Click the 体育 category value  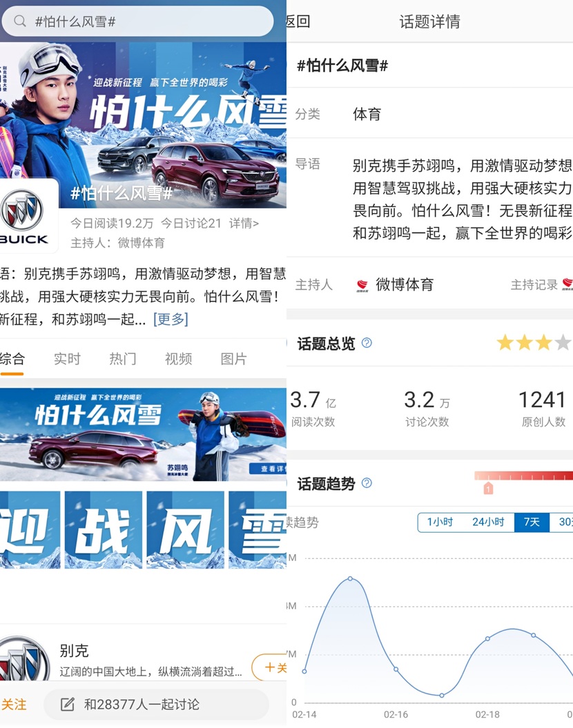367,114
